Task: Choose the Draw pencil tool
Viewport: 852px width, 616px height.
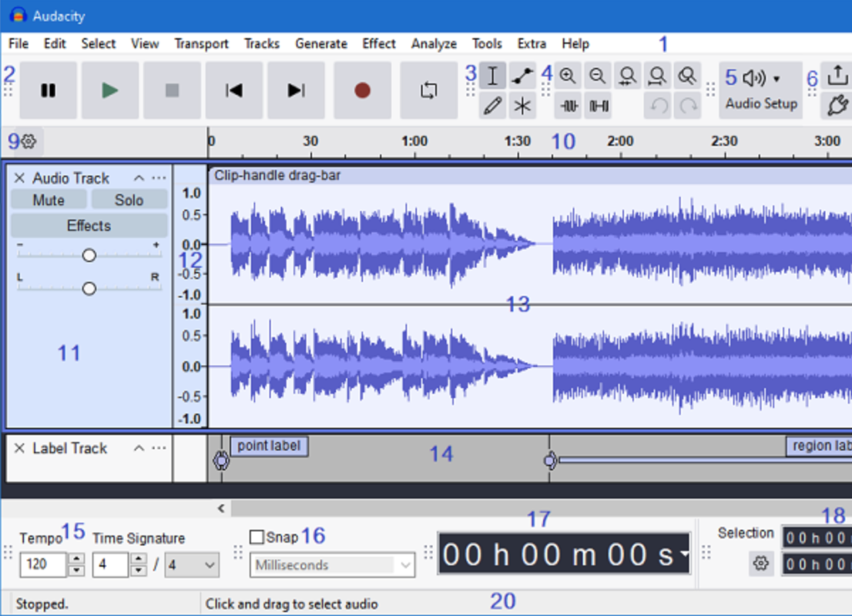Action: [x=492, y=105]
